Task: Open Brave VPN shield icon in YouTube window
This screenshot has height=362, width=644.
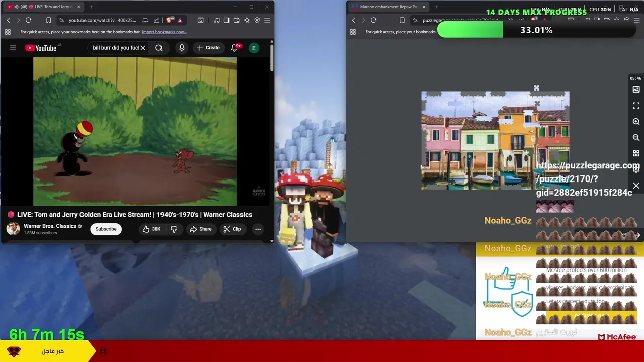Action: [257, 20]
